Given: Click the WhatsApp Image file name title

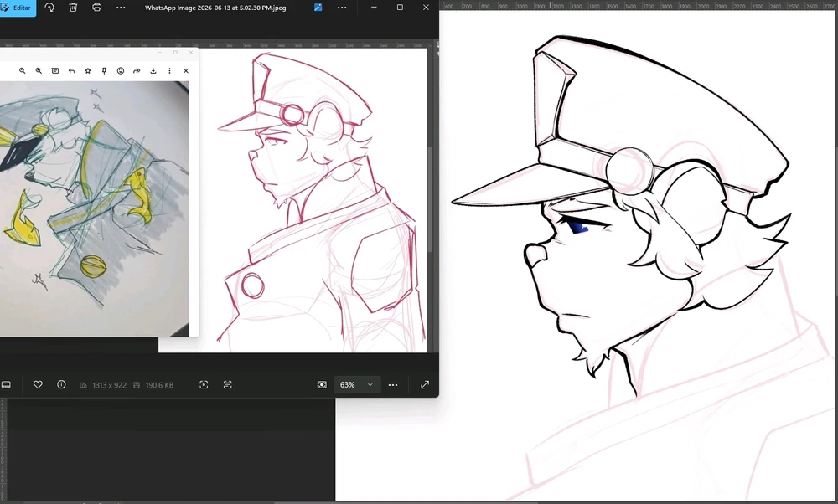Looking at the screenshot, I should tap(215, 8).
